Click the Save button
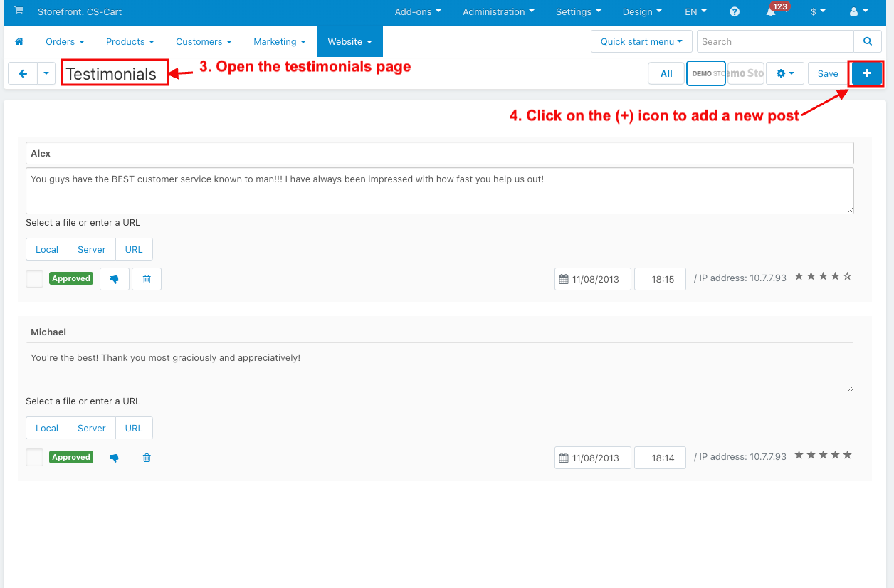The height and width of the screenshot is (588, 894). pos(828,73)
